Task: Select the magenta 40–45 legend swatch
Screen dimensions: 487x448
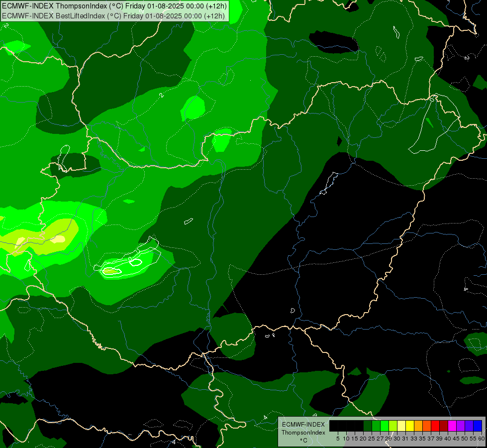Action: pos(452,426)
